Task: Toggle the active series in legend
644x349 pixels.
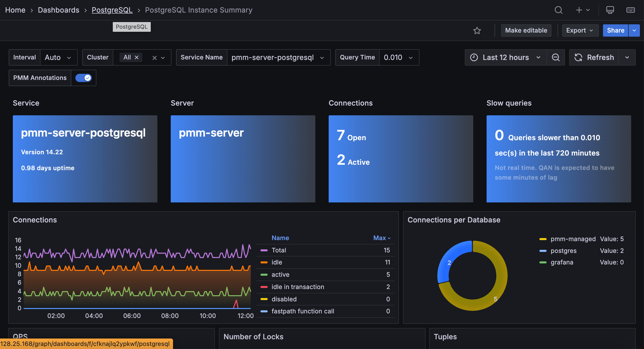Action: click(280, 275)
